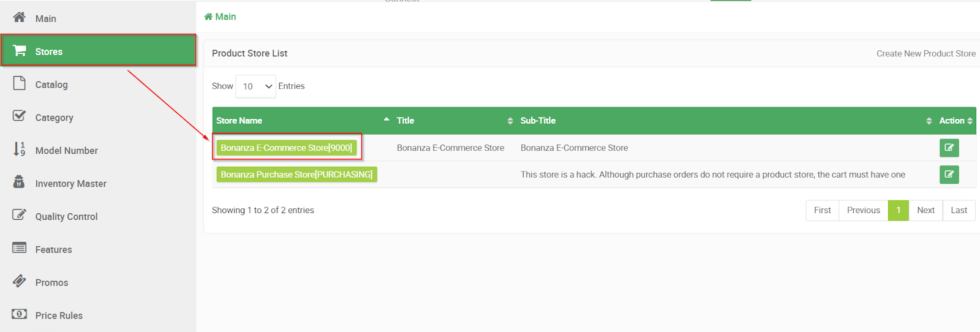Click the home icon in the Main breadcrumb
Screen dimensions: 980x332
click(x=208, y=17)
